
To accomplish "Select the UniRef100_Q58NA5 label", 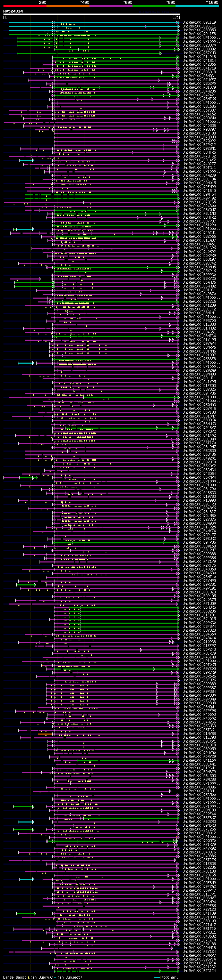I will click(199, 267).
